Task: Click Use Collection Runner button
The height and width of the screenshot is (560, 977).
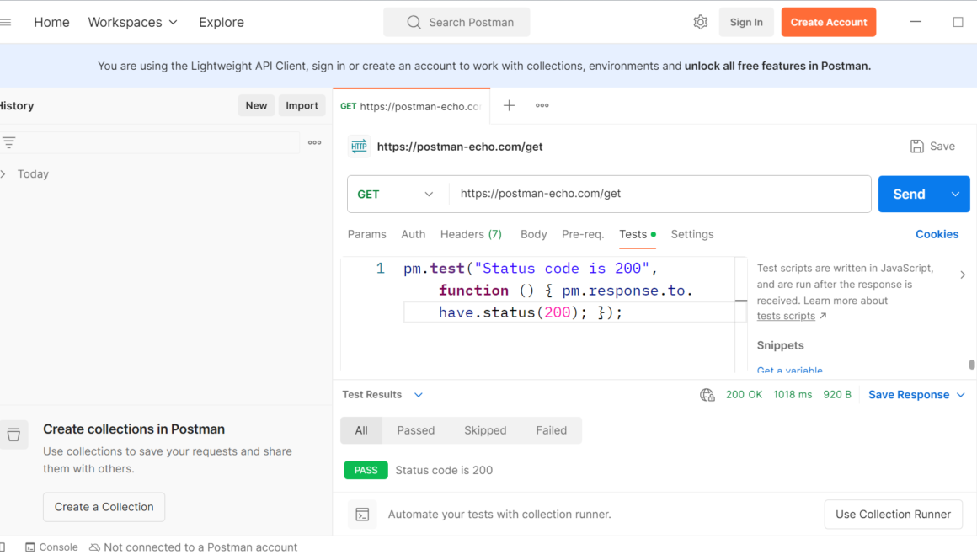Action: pos(893,515)
